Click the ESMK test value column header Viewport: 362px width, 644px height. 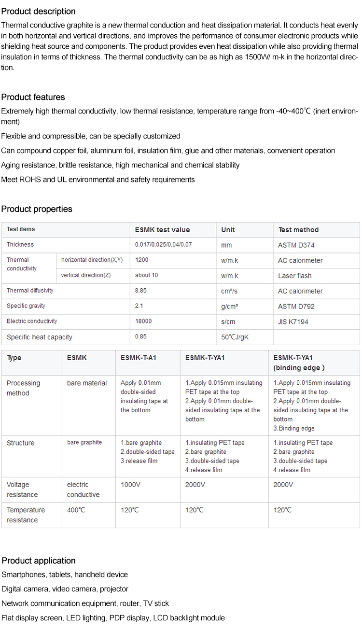point(163,230)
